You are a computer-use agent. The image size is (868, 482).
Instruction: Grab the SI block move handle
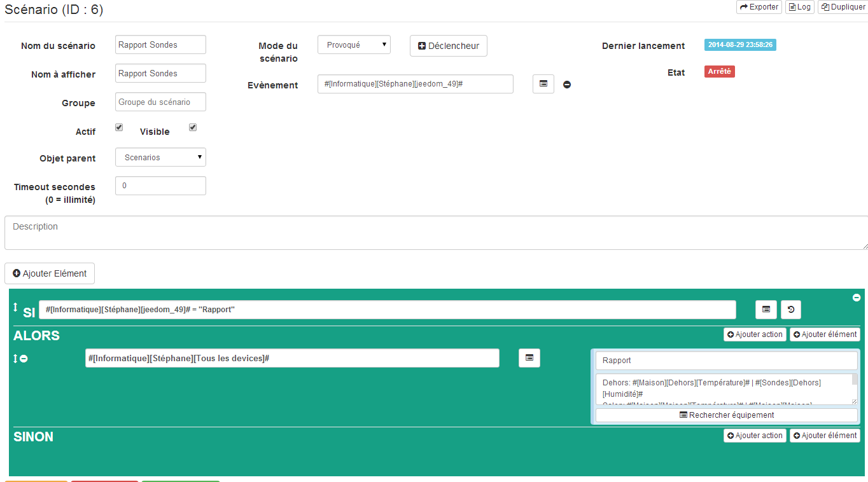pos(16,308)
